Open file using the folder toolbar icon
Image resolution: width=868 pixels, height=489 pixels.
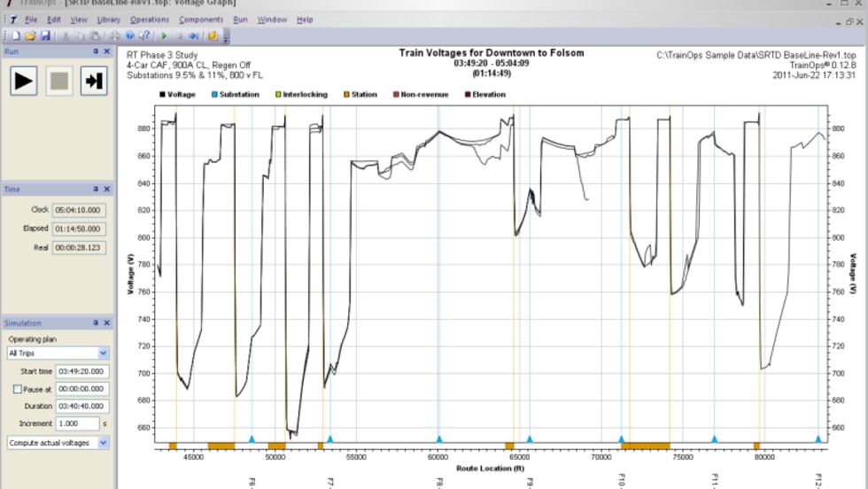coord(29,36)
